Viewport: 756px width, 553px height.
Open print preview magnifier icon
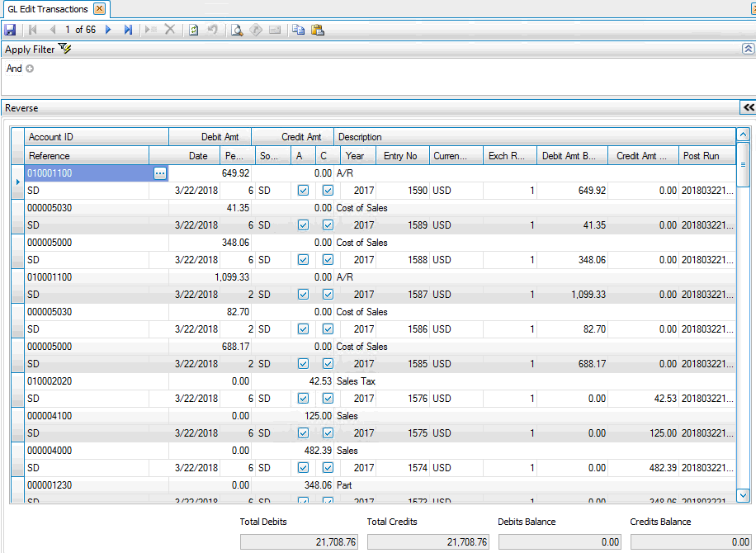[x=236, y=30]
